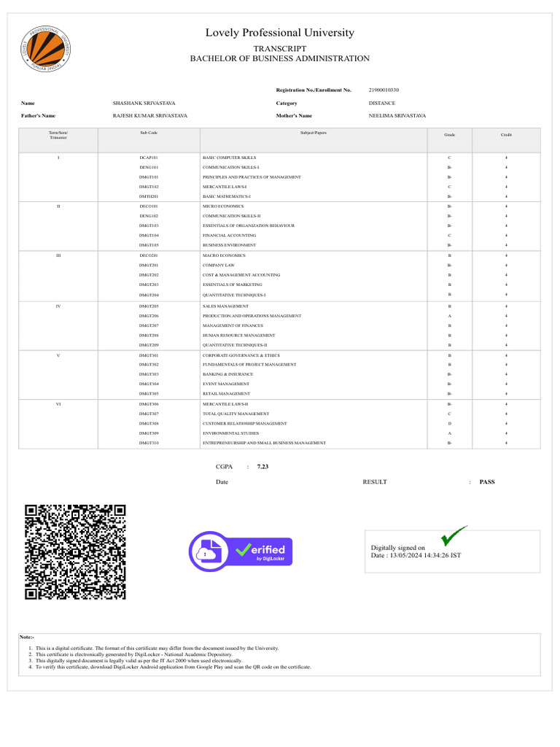Click the CGPA value 7.23

[262, 467]
